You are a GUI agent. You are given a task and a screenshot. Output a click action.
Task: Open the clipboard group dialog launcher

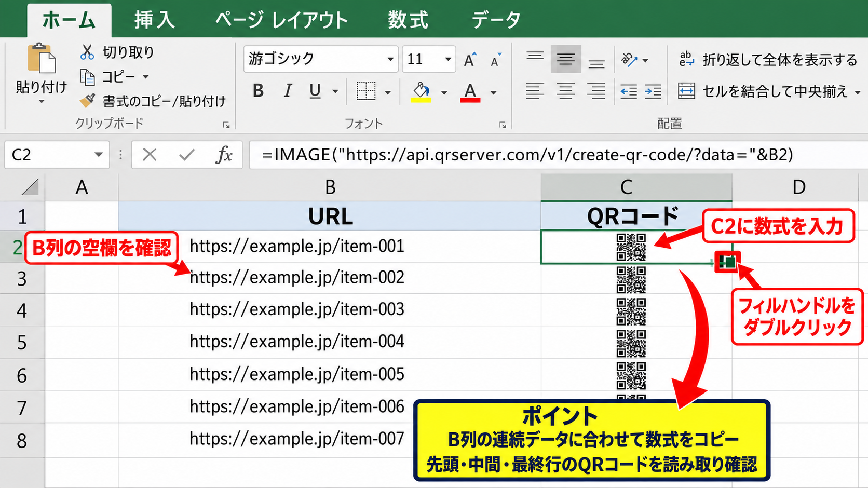226,125
